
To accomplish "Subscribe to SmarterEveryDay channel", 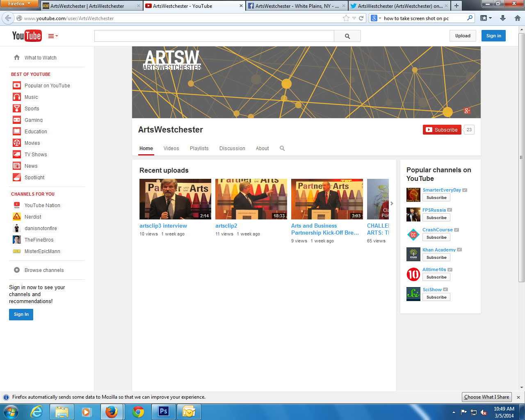I will point(436,198).
